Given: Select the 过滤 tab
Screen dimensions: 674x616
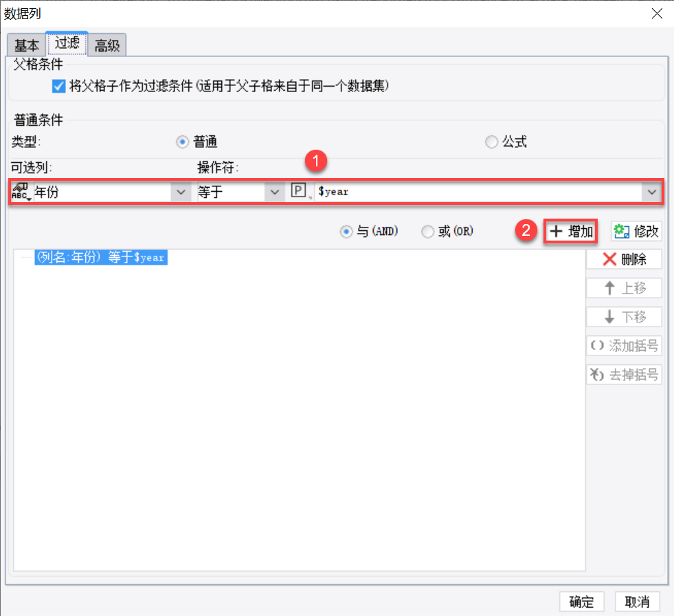Looking at the screenshot, I should coord(67,43).
